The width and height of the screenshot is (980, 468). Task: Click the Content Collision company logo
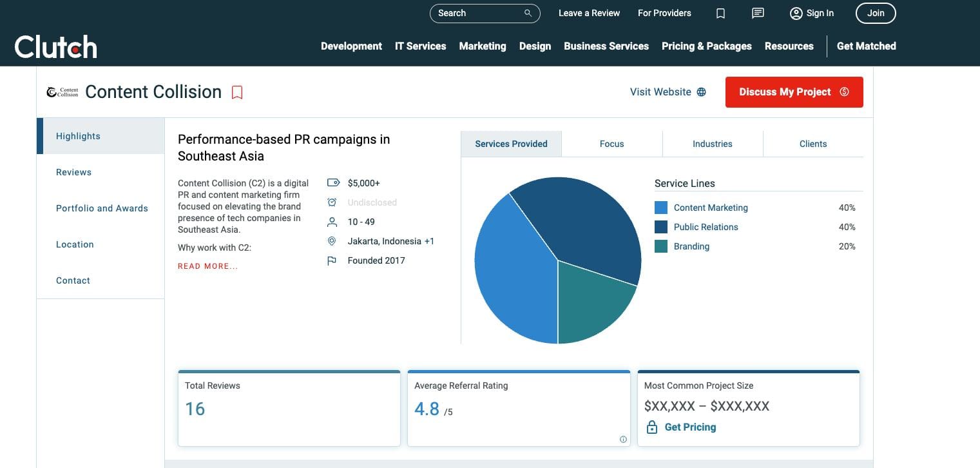pyautogui.click(x=62, y=92)
